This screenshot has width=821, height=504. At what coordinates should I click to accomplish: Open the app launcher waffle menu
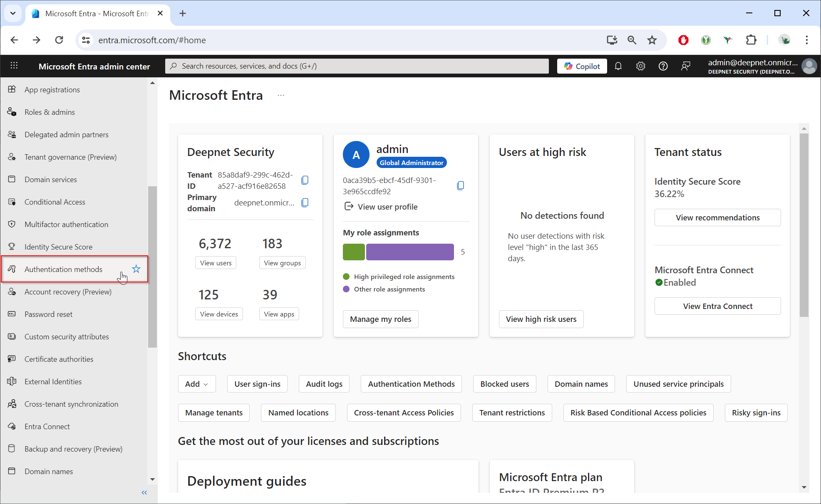14,66
